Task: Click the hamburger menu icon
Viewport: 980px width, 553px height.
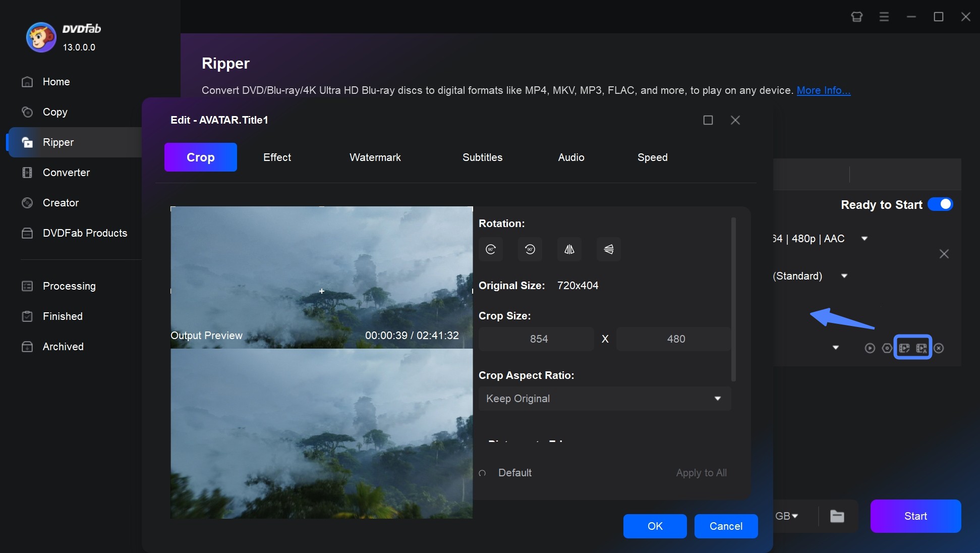Action: coord(885,16)
